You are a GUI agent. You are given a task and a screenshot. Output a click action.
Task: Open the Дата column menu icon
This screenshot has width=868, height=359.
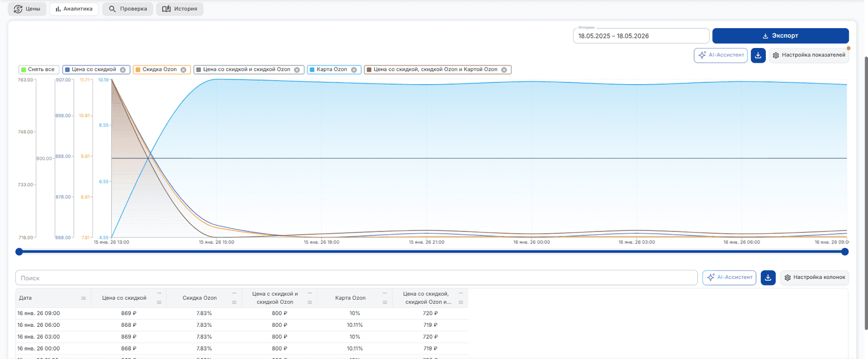[84, 298]
